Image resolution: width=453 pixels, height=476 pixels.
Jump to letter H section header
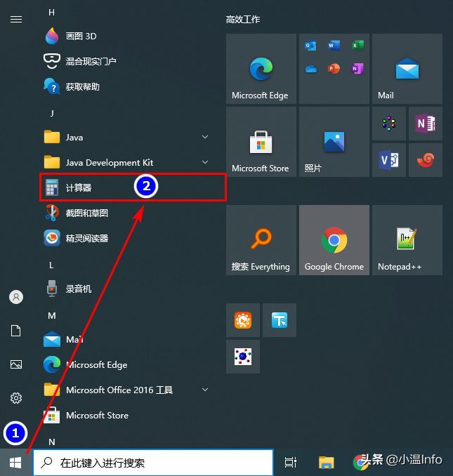(51, 13)
